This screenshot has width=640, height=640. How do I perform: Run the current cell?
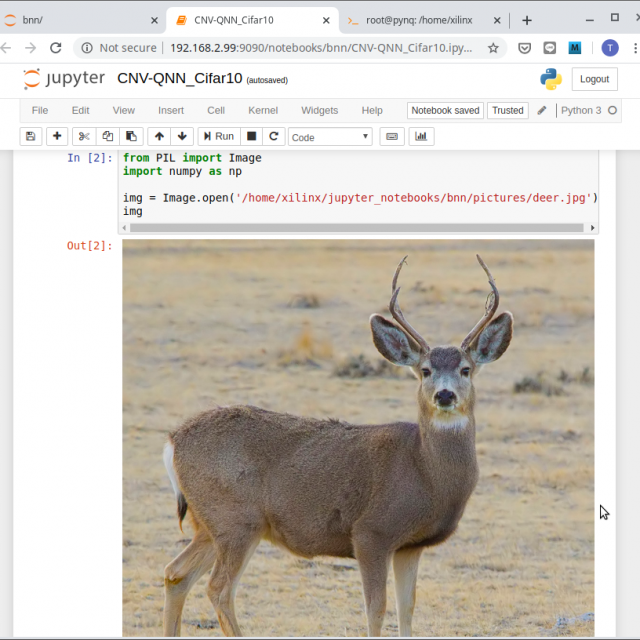pos(218,136)
